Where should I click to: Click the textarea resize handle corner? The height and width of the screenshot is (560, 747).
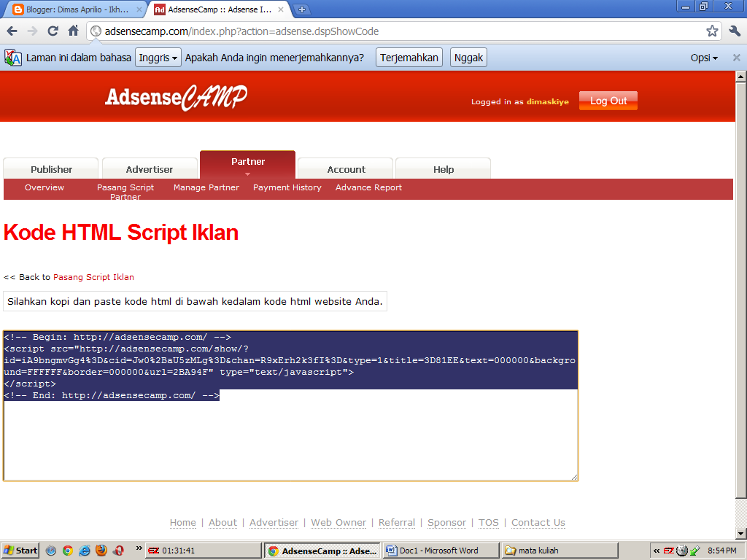[x=574, y=477]
